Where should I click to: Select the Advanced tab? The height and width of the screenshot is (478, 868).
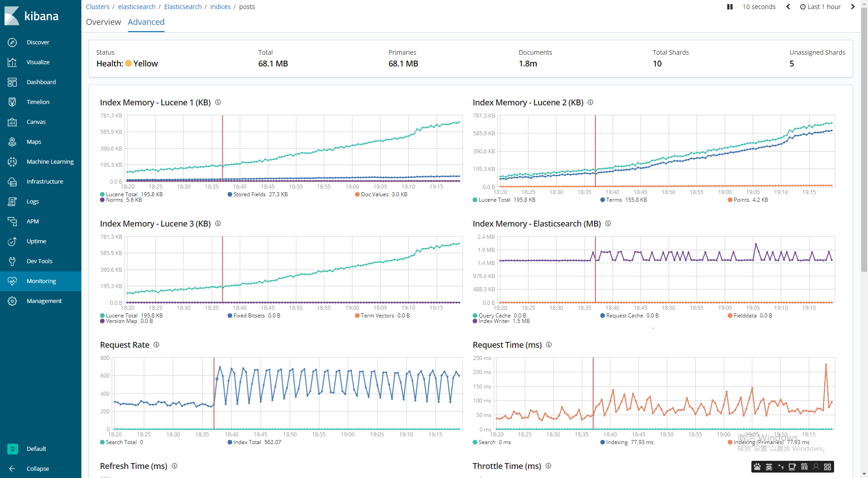[x=146, y=22]
